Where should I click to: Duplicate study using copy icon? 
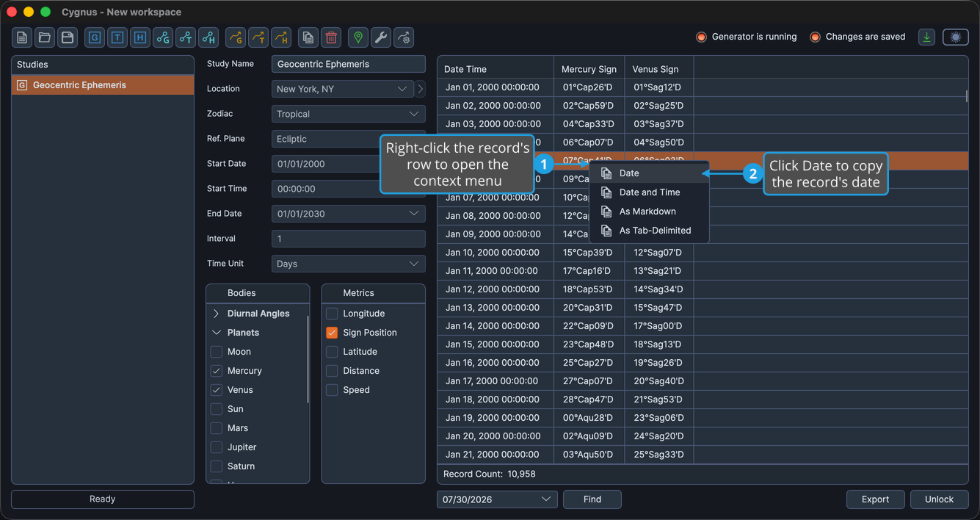point(308,37)
